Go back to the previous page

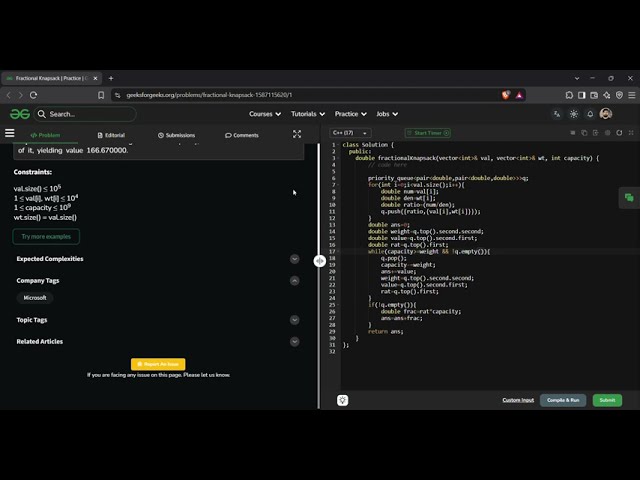click(9, 95)
